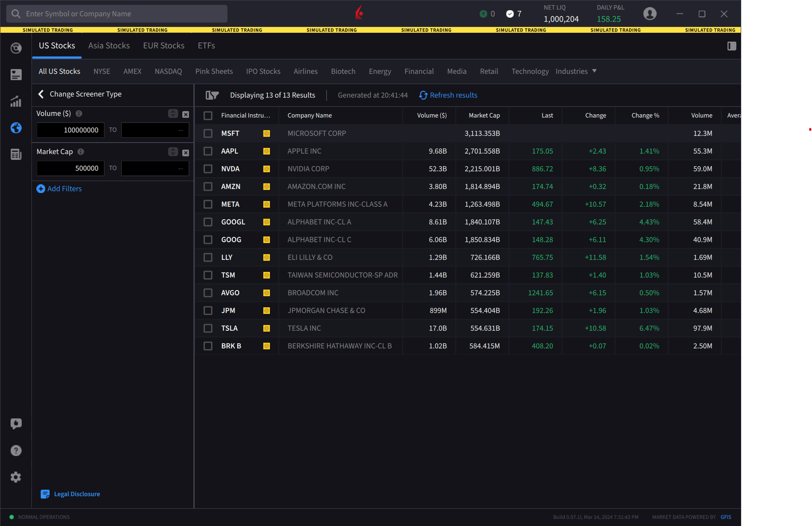The width and height of the screenshot is (812, 526).
Task: Click the info icon beside Market Cap
Action: point(81,151)
